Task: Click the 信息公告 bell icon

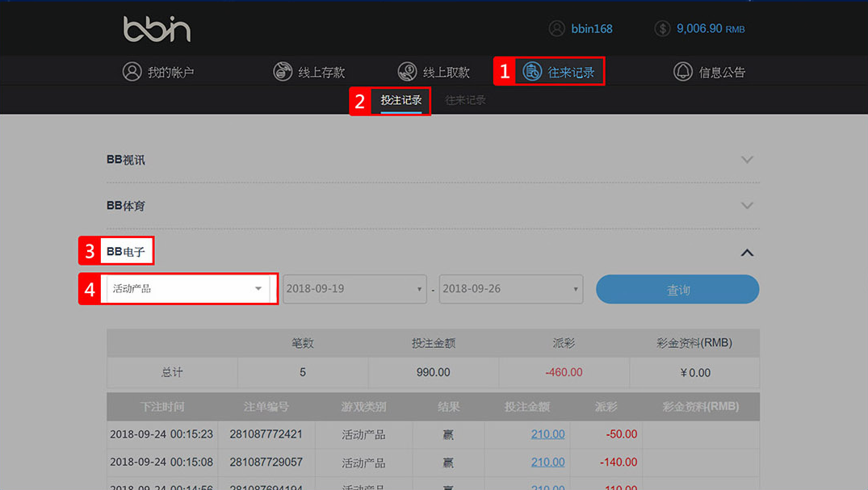Action: click(682, 71)
